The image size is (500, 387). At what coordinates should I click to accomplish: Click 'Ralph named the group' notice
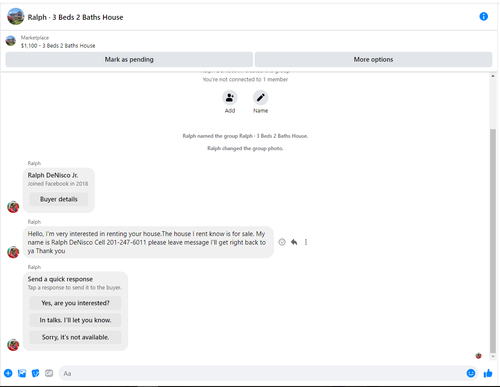click(x=245, y=136)
